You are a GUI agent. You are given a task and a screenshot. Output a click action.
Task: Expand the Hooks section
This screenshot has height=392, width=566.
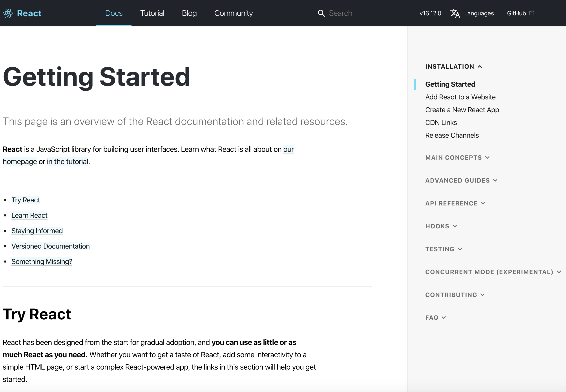[441, 226]
